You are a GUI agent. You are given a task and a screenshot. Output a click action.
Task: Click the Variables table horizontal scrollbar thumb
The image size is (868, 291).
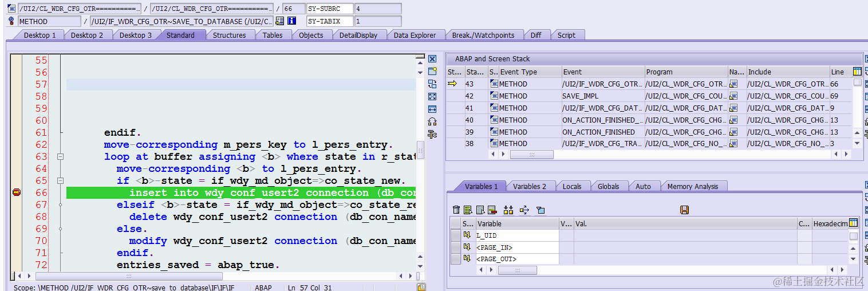(x=517, y=270)
